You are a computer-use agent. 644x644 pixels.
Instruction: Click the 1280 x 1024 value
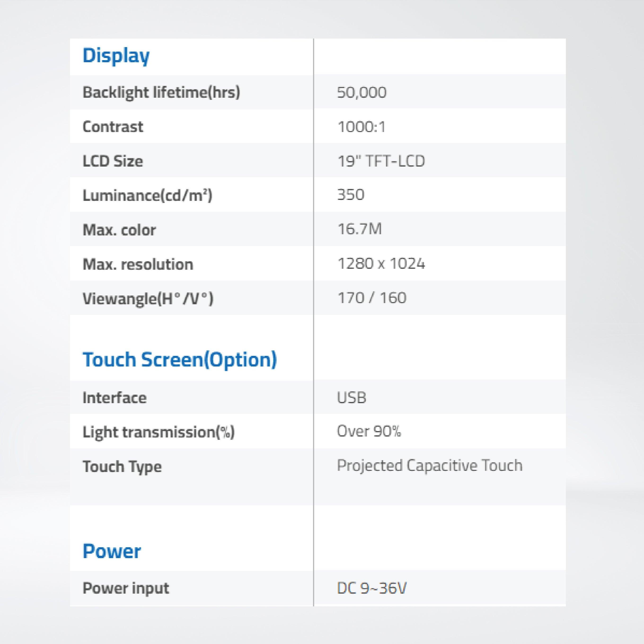click(x=381, y=264)
